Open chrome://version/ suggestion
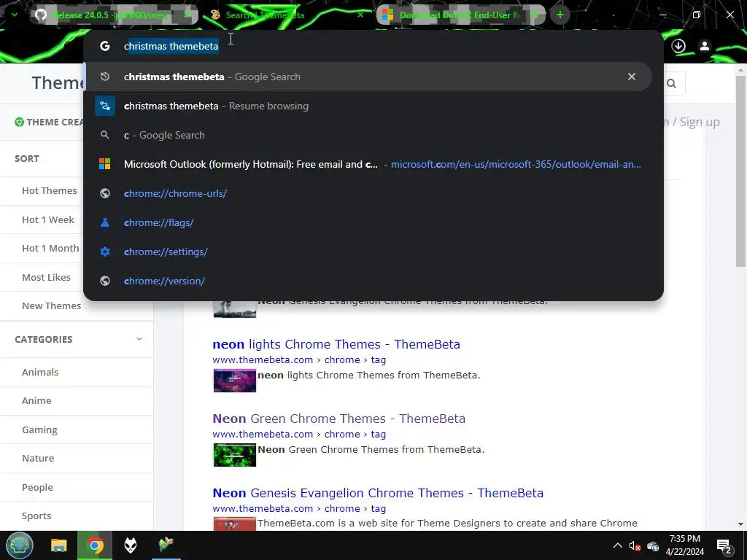Image resolution: width=747 pixels, height=560 pixels. (x=368, y=281)
